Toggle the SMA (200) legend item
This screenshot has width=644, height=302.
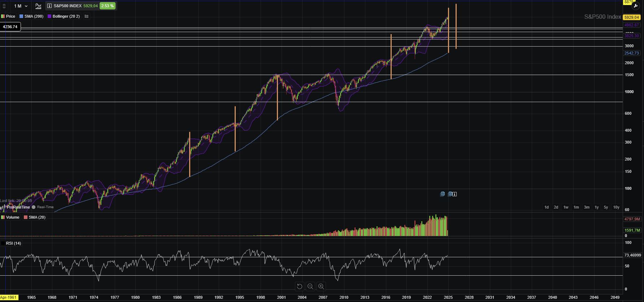pyautogui.click(x=31, y=16)
